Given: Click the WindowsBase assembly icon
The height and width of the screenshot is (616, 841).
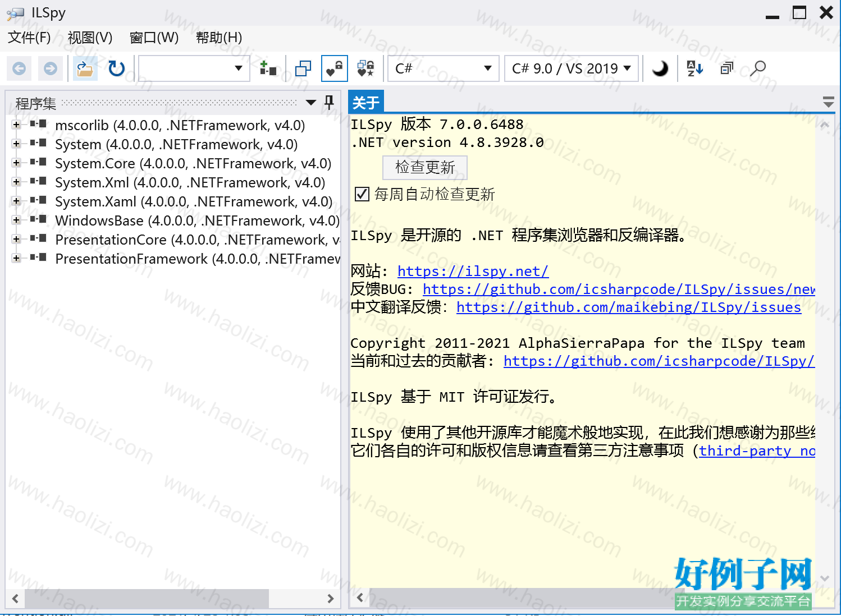Looking at the screenshot, I should pos(39,220).
